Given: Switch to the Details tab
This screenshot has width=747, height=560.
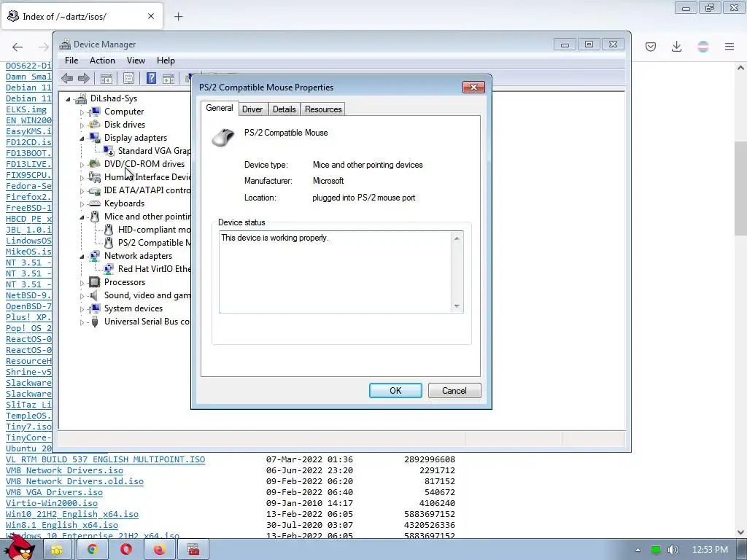Looking at the screenshot, I should pyautogui.click(x=284, y=109).
